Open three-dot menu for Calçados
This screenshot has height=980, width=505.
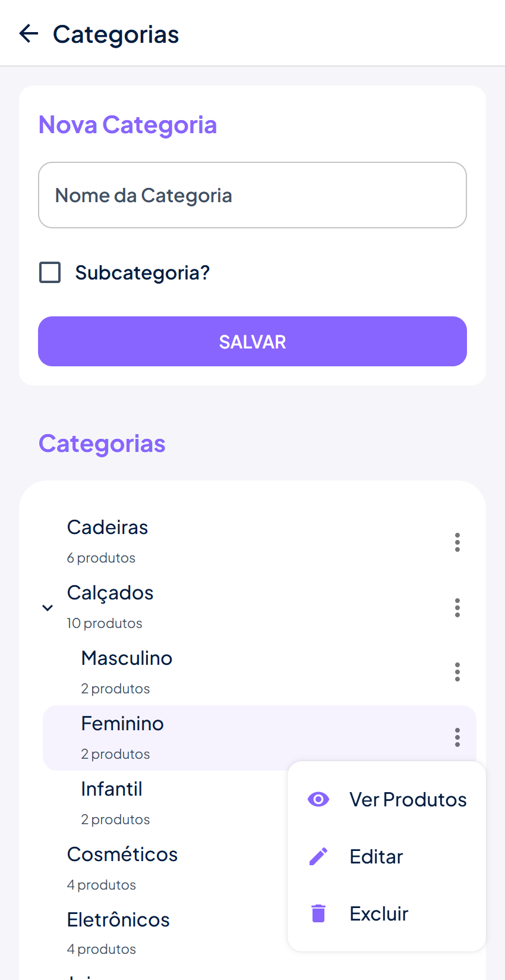tap(457, 608)
